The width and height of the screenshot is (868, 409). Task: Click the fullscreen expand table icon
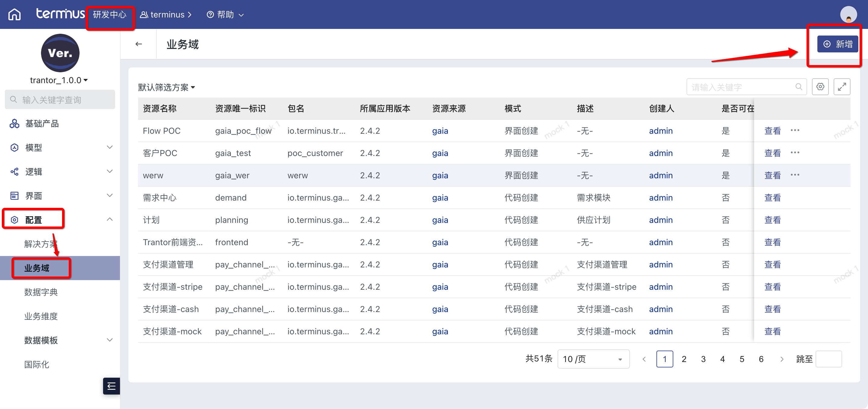841,87
